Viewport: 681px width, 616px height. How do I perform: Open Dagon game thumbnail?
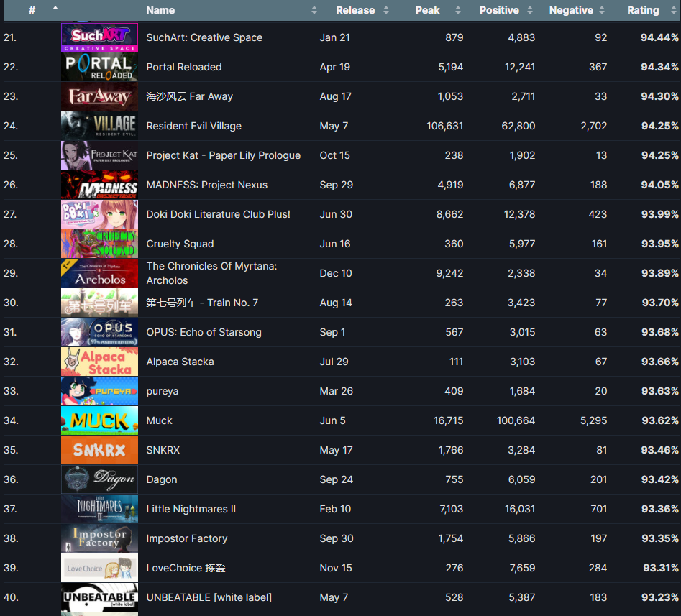(99, 479)
